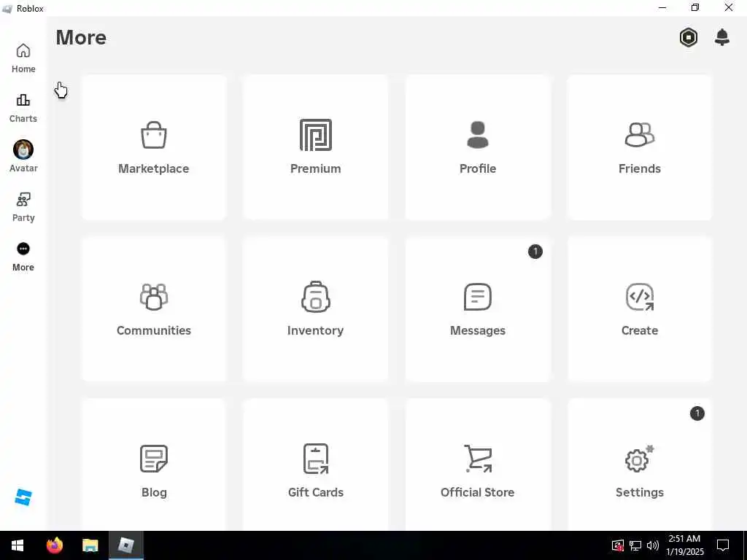The height and width of the screenshot is (560, 747).
Task: Open the Messages tile
Action: pos(478,309)
